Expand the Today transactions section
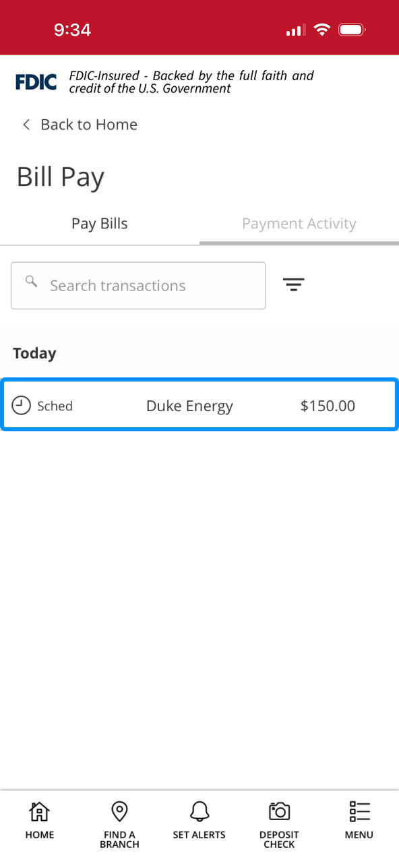Screen dimensions: 399x868 34,352
